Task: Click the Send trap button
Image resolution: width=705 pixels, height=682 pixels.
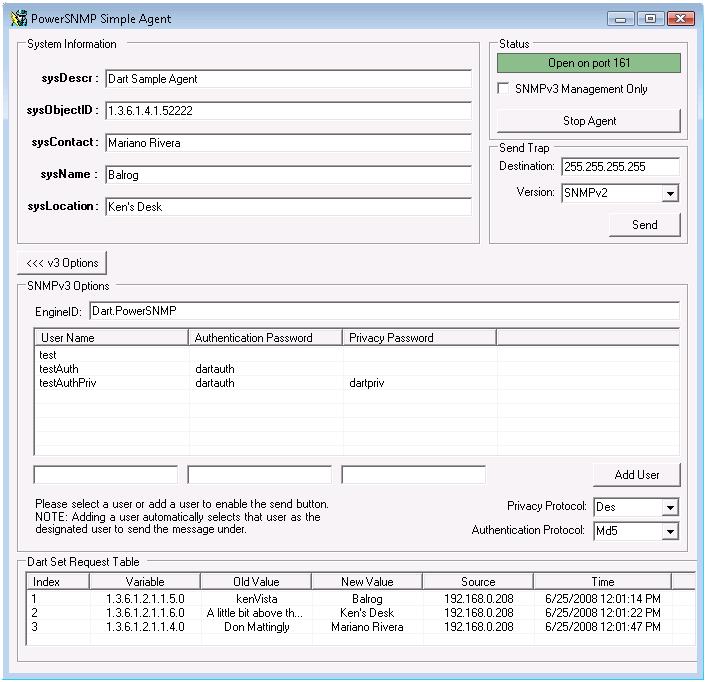Action: [644, 225]
